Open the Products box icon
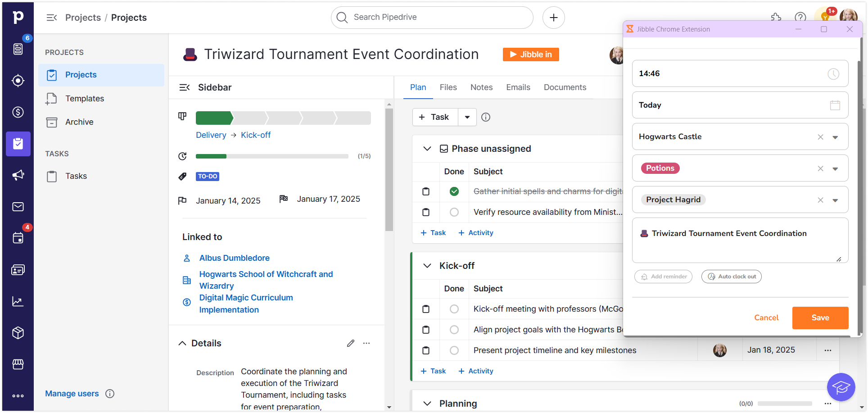The image size is (868, 413). [18, 333]
